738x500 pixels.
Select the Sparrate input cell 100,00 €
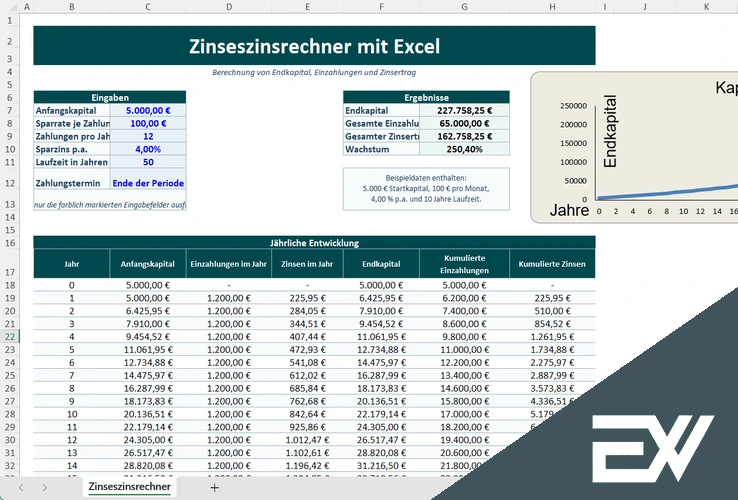pos(148,123)
